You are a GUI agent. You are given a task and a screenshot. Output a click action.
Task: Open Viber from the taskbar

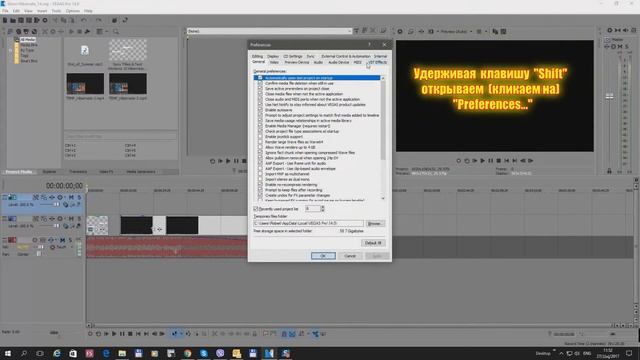coord(220,353)
